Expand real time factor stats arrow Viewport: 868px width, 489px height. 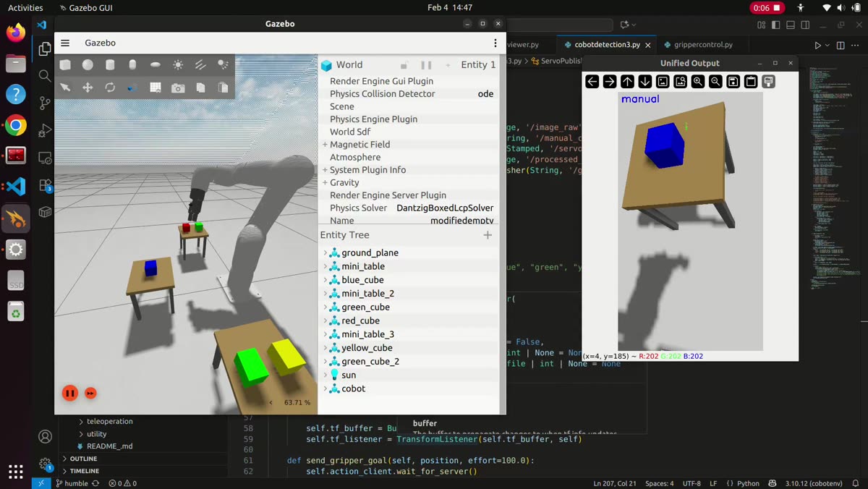tap(271, 402)
